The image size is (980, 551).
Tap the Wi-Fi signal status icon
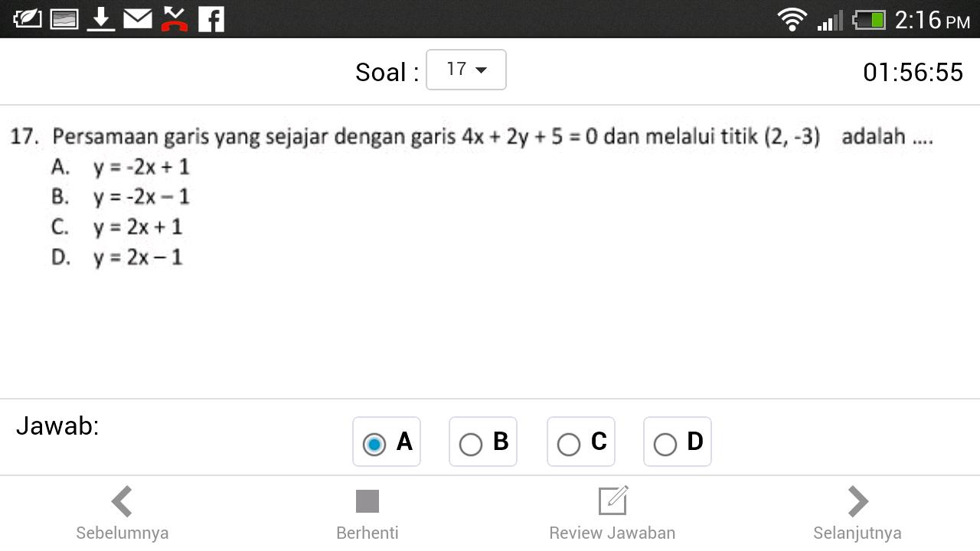tap(792, 18)
